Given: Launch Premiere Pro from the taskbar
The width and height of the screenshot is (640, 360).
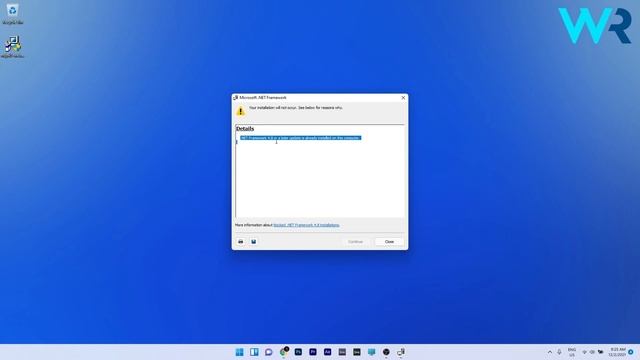Looking at the screenshot, I should pyautogui.click(x=313, y=352).
